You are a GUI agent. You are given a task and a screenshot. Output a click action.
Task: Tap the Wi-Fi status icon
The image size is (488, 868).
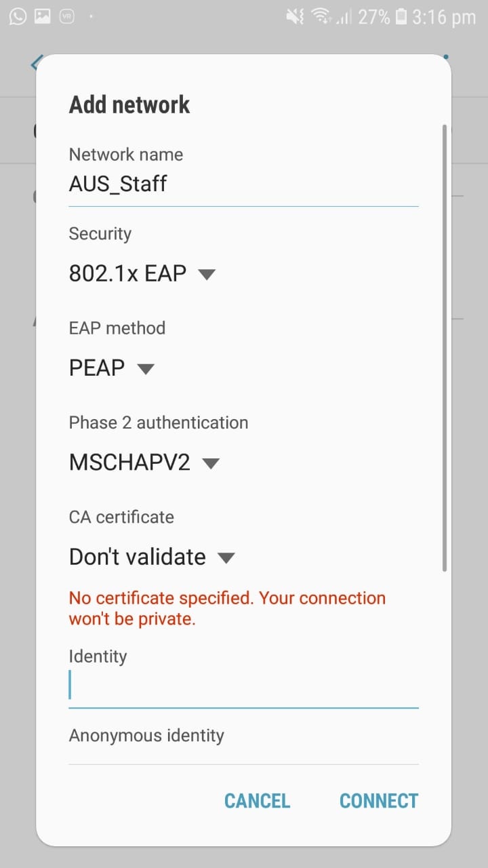click(x=320, y=17)
